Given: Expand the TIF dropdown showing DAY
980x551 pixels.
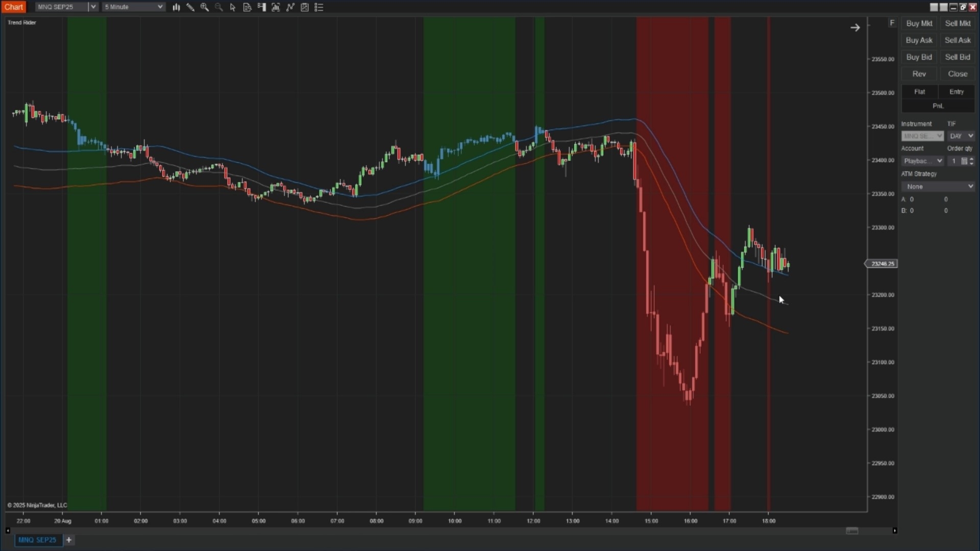Looking at the screenshot, I should click(x=961, y=136).
